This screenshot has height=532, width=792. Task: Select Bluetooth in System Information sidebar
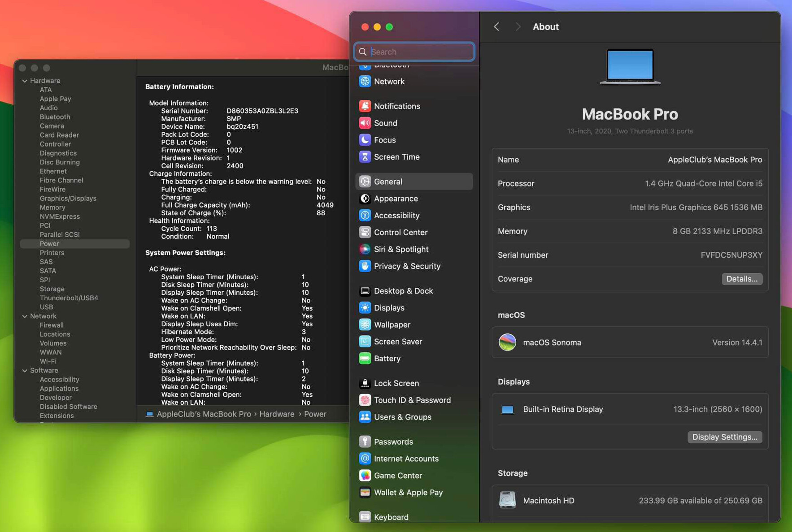(x=55, y=117)
